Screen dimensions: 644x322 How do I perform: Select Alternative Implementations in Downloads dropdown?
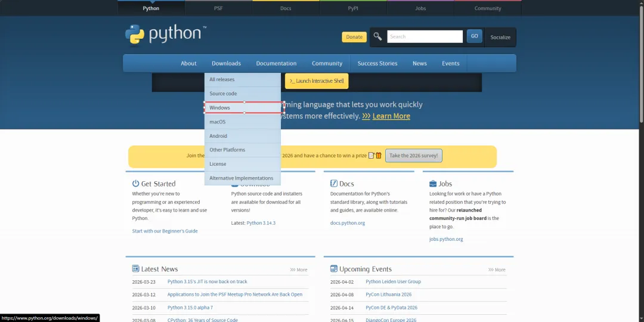[x=243, y=178]
